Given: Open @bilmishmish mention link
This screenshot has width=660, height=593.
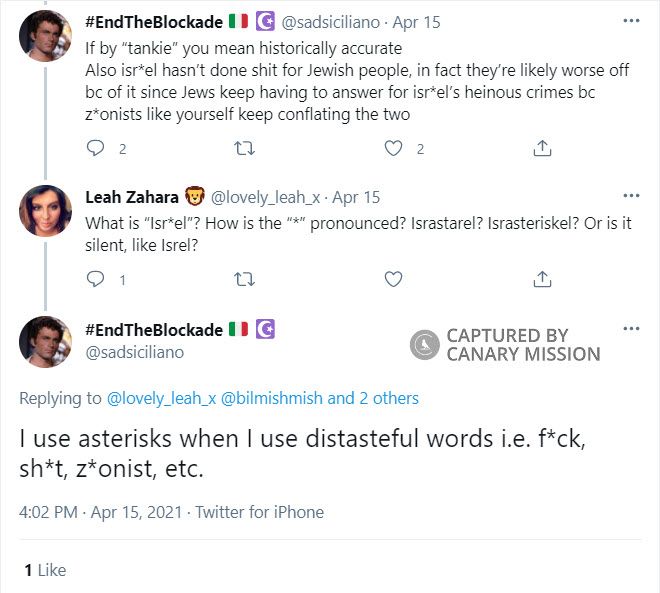Looking at the screenshot, I should [270, 398].
